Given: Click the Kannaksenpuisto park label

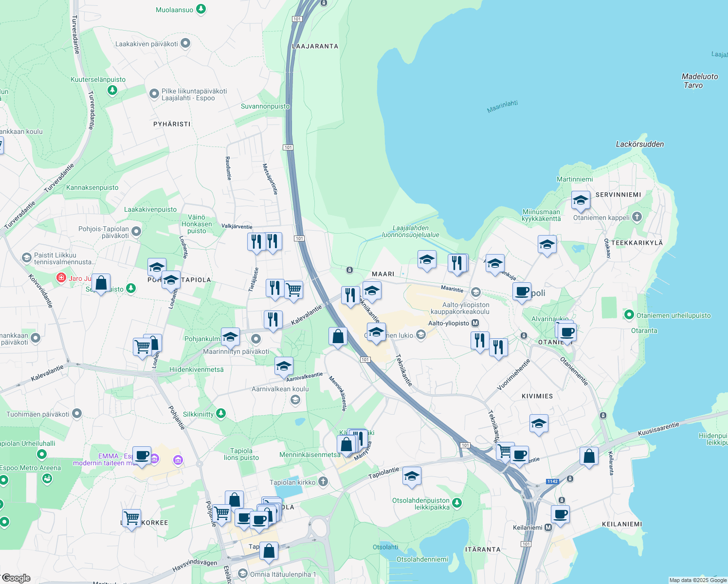Looking at the screenshot, I should (92, 187).
